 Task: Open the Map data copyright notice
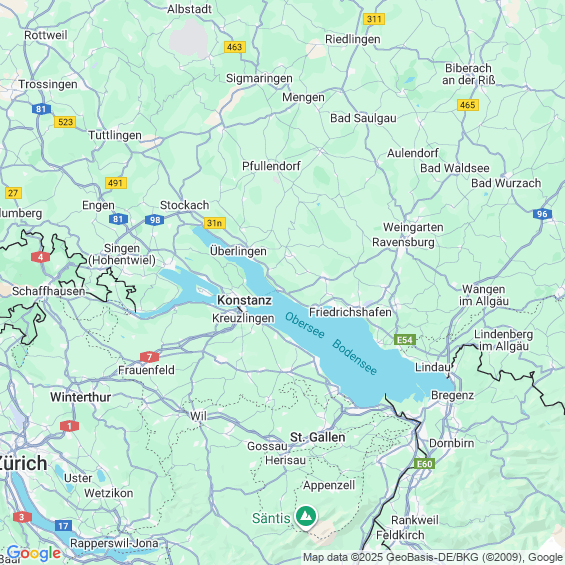tap(433, 557)
